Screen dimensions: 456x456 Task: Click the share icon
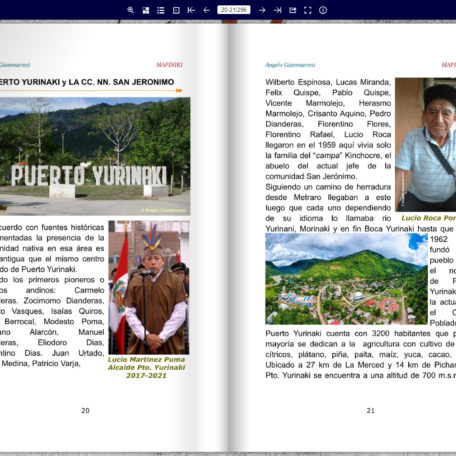(293, 10)
